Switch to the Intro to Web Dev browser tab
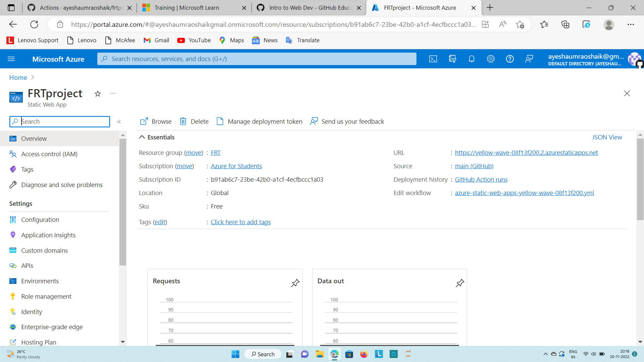Screen dimensions: 644x362 pyautogui.click(x=306, y=7)
